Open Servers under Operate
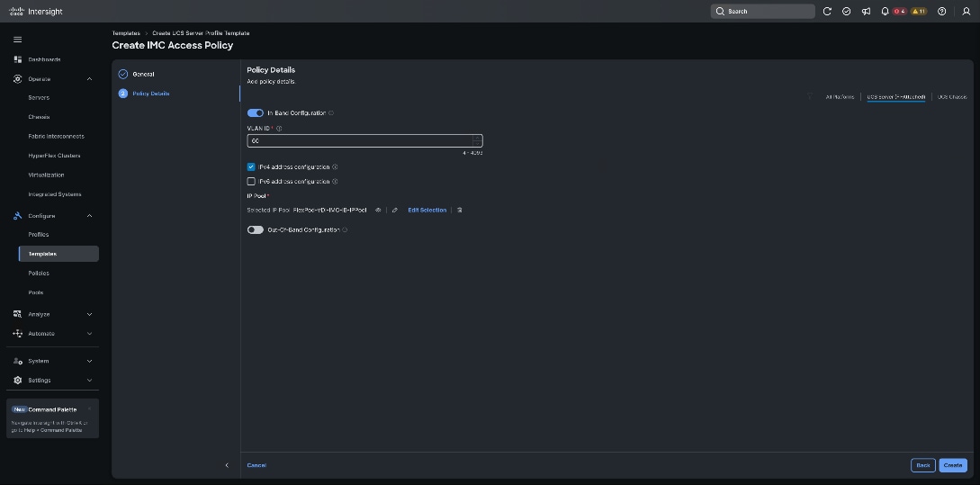Image resolution: width=980 pixels, height=485 pixels. [x=39, y=97]
